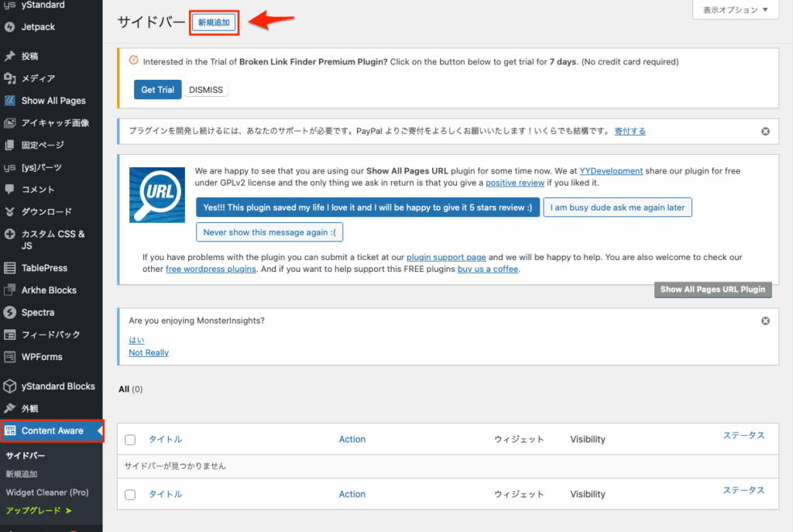Click the TablePress table icon
This screenshot has height=532, width=793.
click(9, 268)
